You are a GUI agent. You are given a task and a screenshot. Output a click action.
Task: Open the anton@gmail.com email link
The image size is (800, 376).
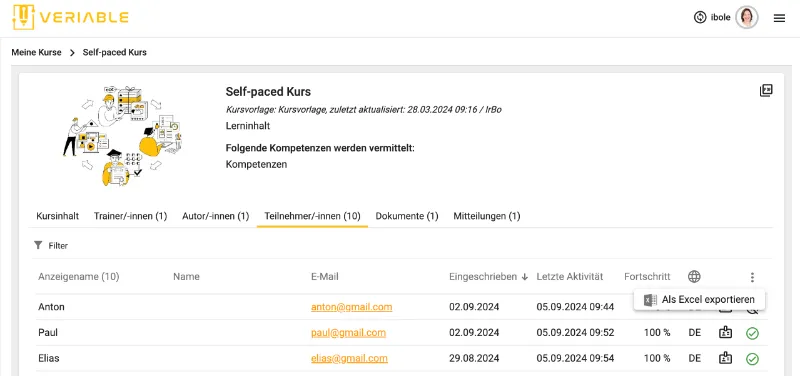352,307
